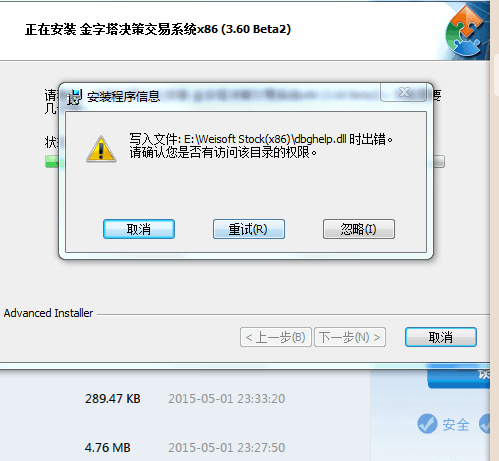Click the Advanced Installer puzzle logo
Screen dimensions: 499x461
click(466, 30)
